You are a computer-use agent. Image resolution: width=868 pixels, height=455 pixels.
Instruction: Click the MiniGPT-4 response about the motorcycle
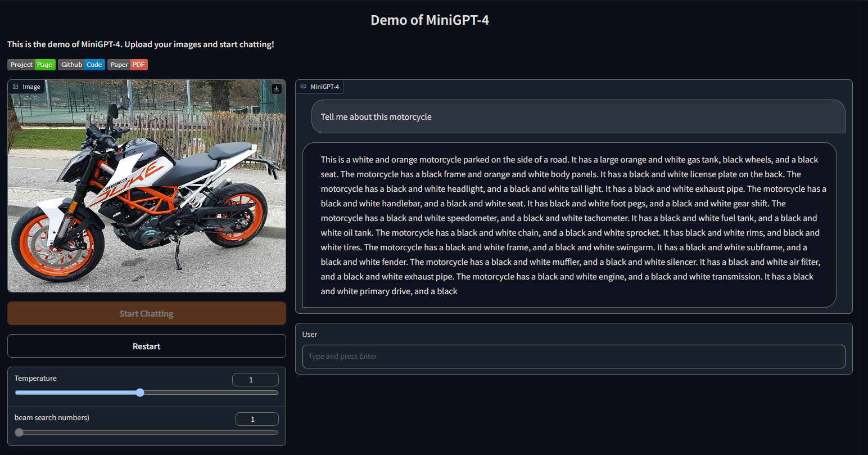coord(569,225)
